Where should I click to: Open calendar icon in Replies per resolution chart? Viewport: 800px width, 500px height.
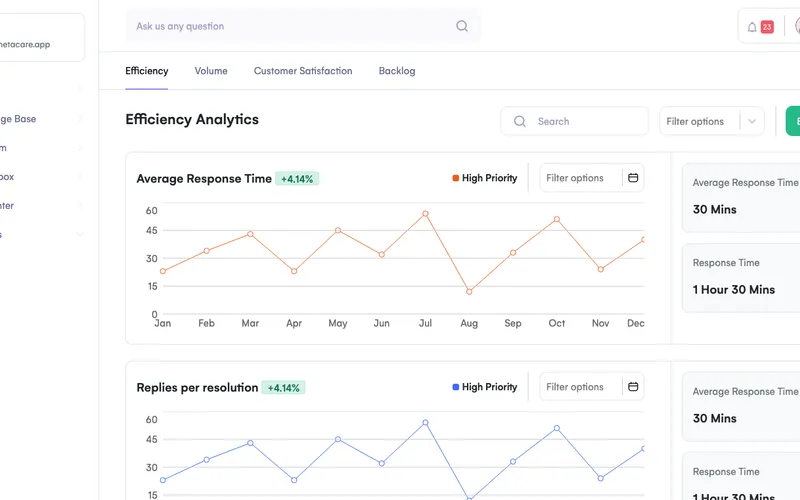(x=633, y=387)
